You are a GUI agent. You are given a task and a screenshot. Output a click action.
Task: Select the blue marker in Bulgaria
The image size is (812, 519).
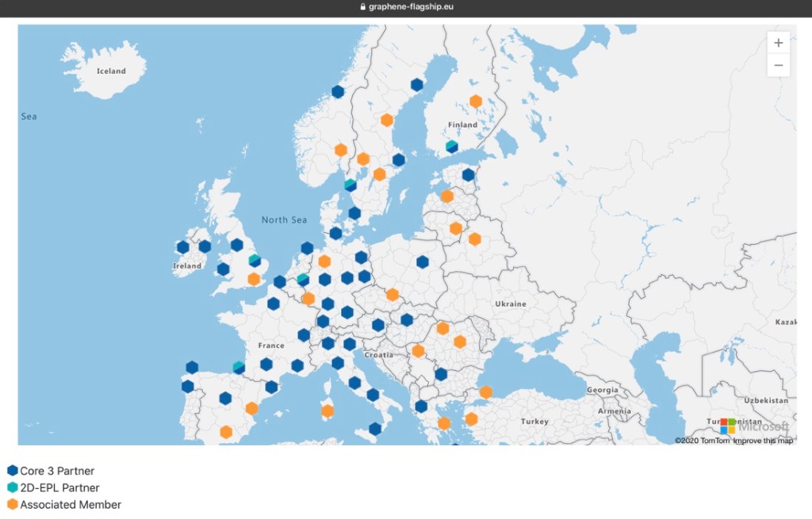441,374
